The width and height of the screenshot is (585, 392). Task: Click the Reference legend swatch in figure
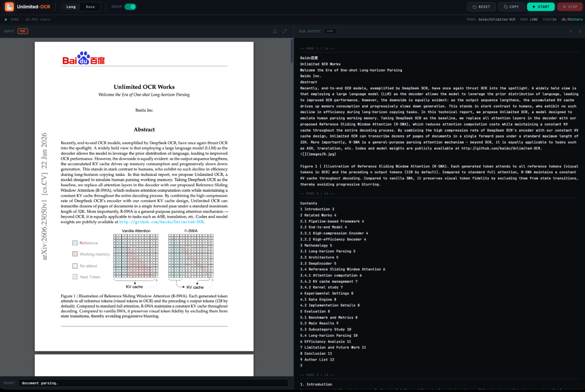75,243
